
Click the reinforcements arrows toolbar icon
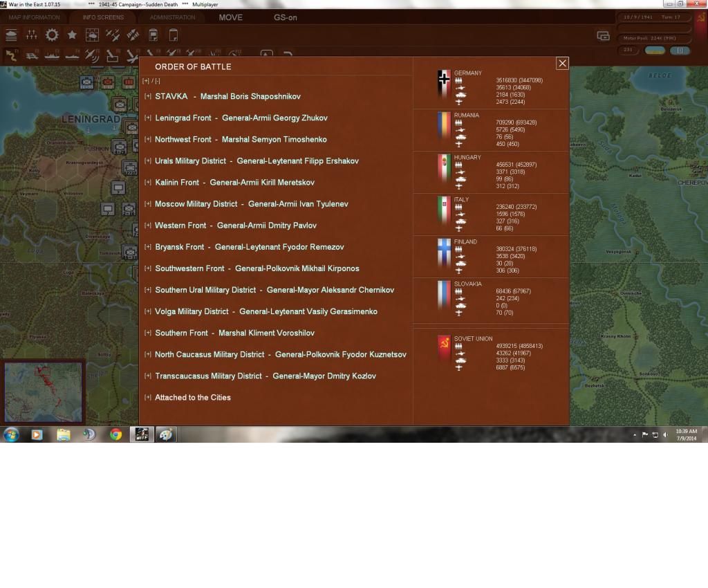click(32, 35)
